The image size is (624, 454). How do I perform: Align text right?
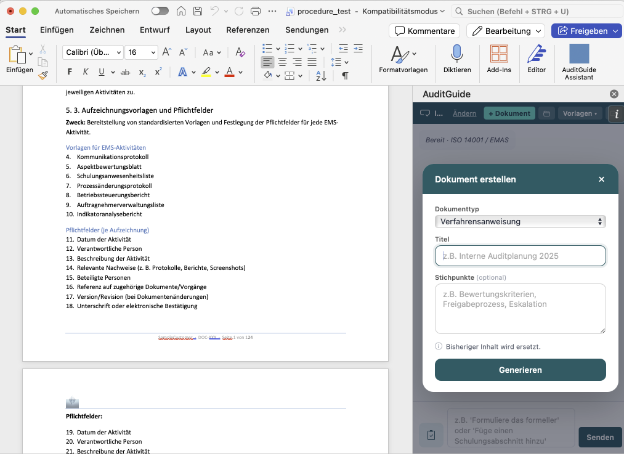(x=297, y=62)
